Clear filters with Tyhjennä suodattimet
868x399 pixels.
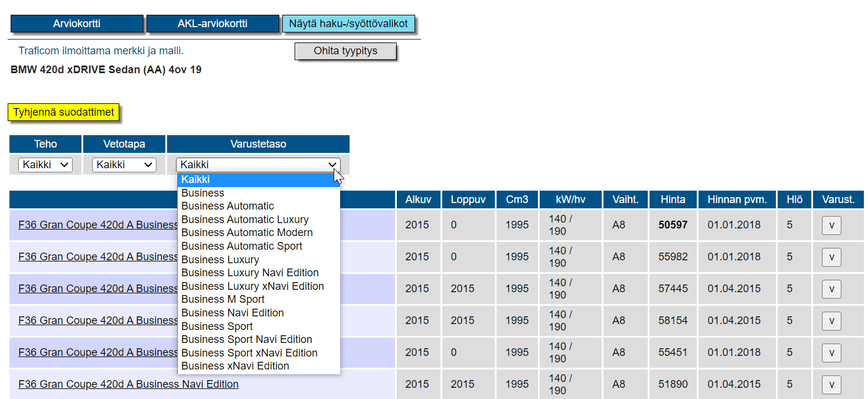(64, 112)
